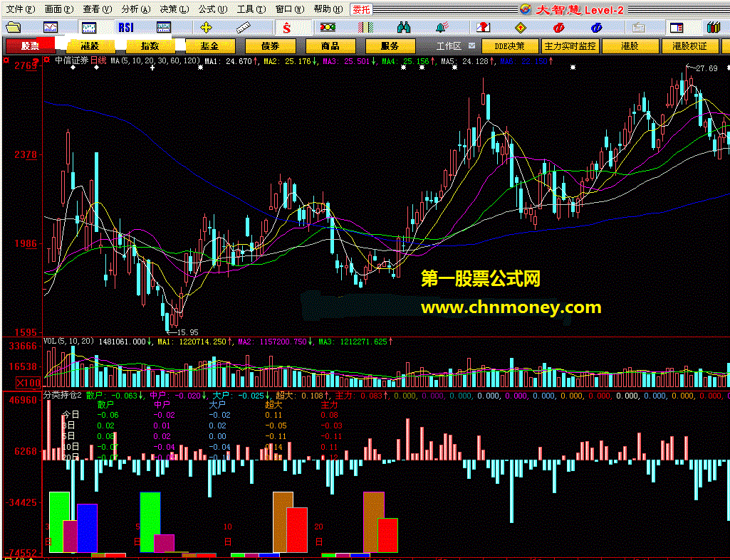Select the 服务 category button
Viewport: 730px width, 560px height.
pos(390,46)
